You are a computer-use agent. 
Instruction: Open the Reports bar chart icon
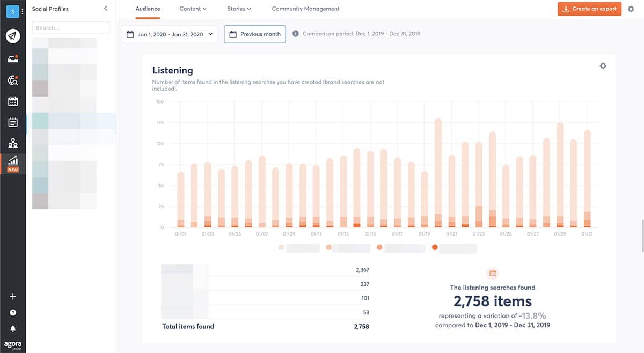click(13, 160)
